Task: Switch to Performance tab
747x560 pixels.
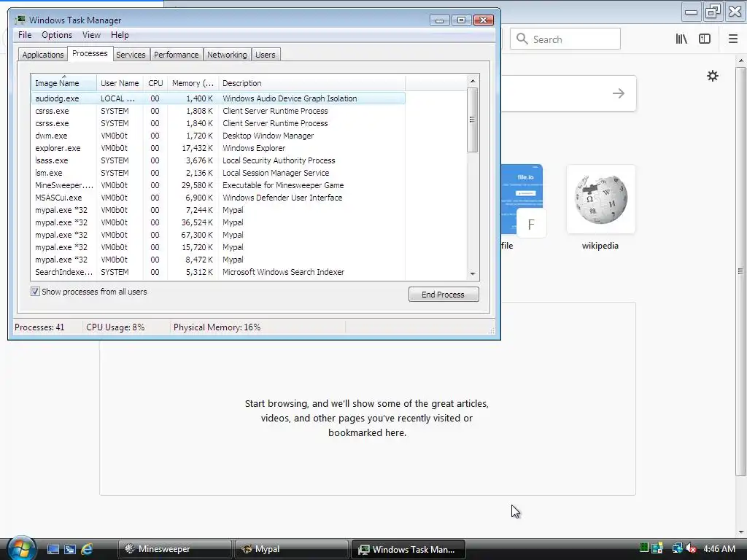Action: point(177,55)
